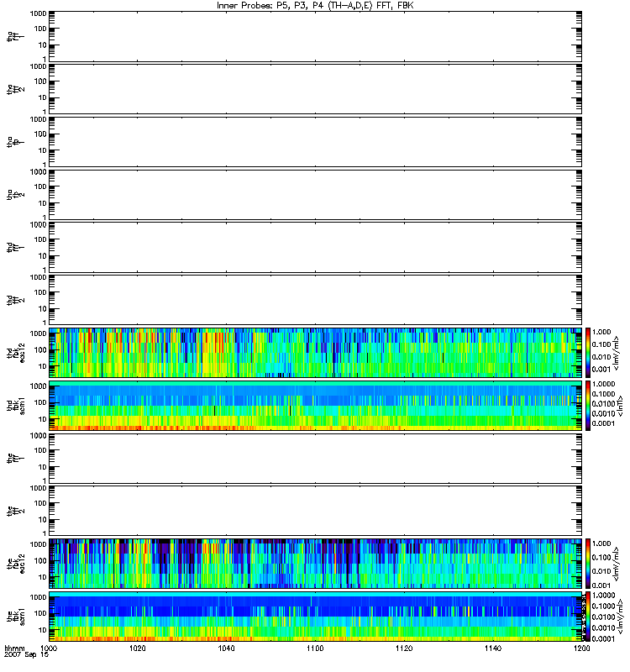Click the 1040 time axis label
630x672 pixels.
click(226, 648)
